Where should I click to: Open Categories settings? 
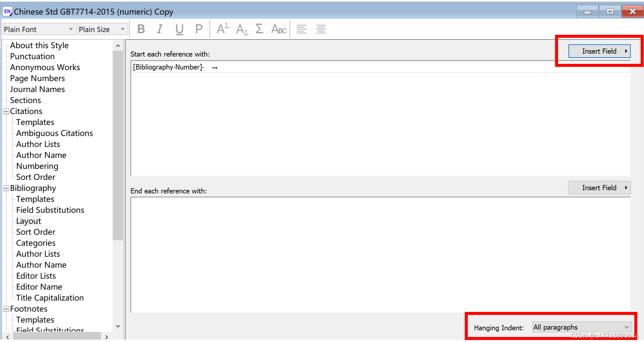click(36, 243)
